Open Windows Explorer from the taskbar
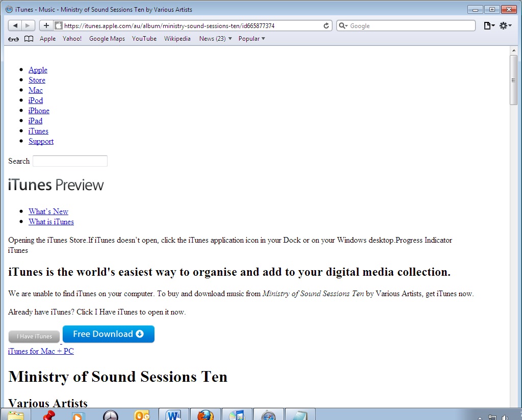The width and height of the screenshot is (522, 420). 16,415
